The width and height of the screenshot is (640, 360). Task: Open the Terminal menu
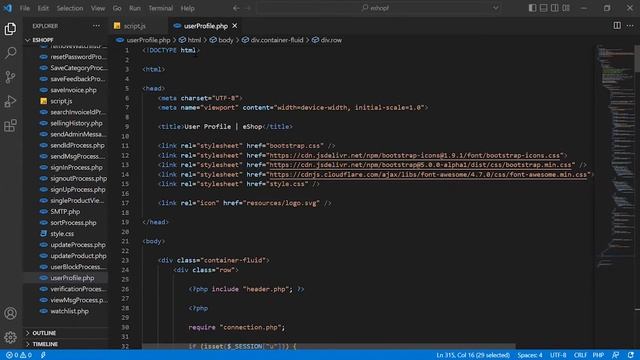coord(160,8)
